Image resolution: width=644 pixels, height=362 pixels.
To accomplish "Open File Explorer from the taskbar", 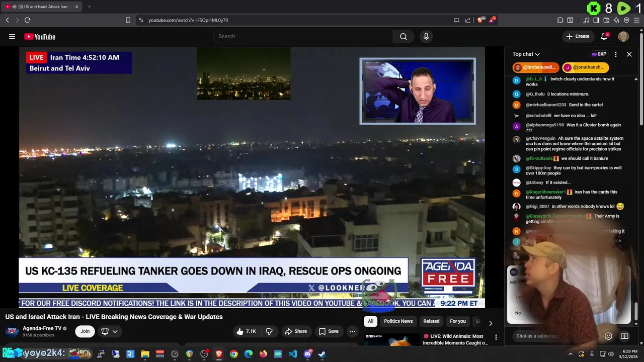I will tap(145, 354).
